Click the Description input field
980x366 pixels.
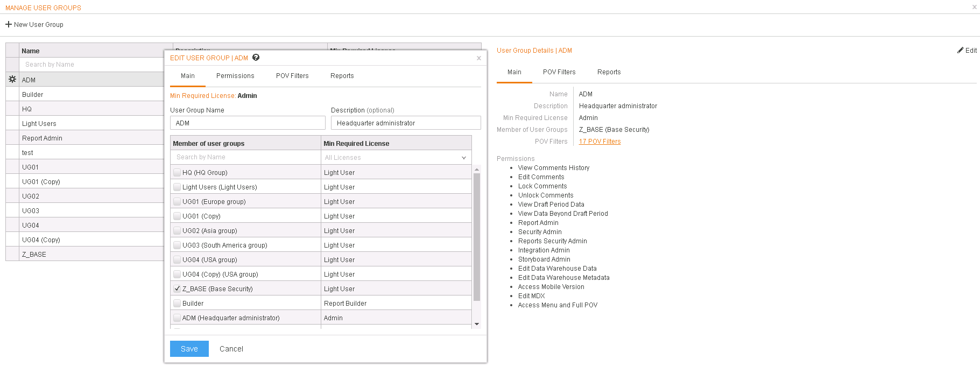click(406, 123)
